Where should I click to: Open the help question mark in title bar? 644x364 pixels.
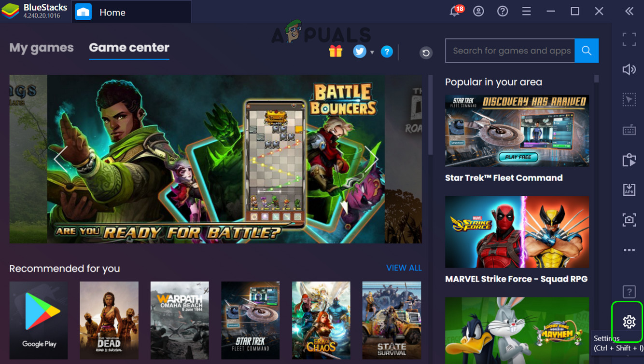(x=503, y=11)
